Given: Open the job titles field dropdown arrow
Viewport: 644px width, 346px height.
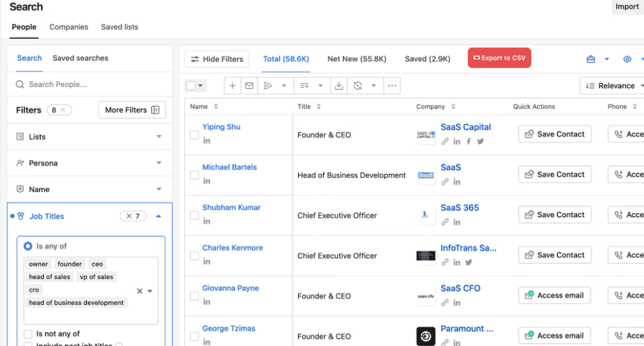Looking at the screenshot, I should (150, 291).
